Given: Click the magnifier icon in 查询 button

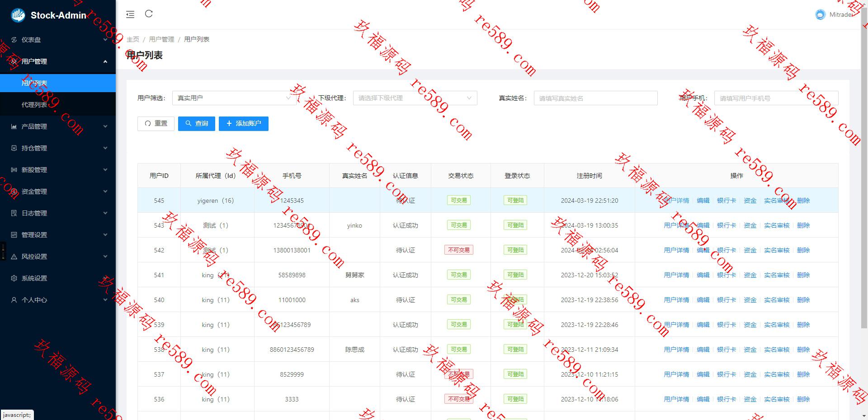Looking at the screenshot, I should coord(189,123).
